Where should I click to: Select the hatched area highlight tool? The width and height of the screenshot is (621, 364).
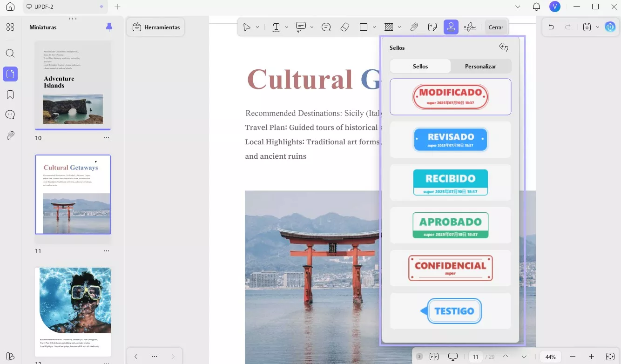coord(389,27)
